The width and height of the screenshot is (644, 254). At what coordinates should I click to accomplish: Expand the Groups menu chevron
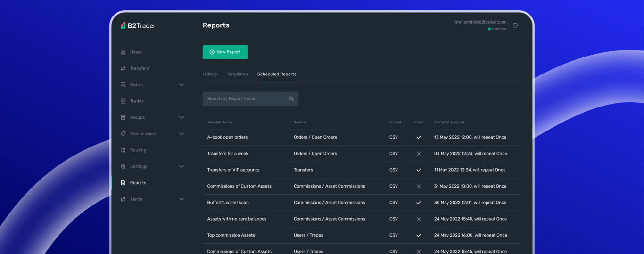(x=182, y=118)
